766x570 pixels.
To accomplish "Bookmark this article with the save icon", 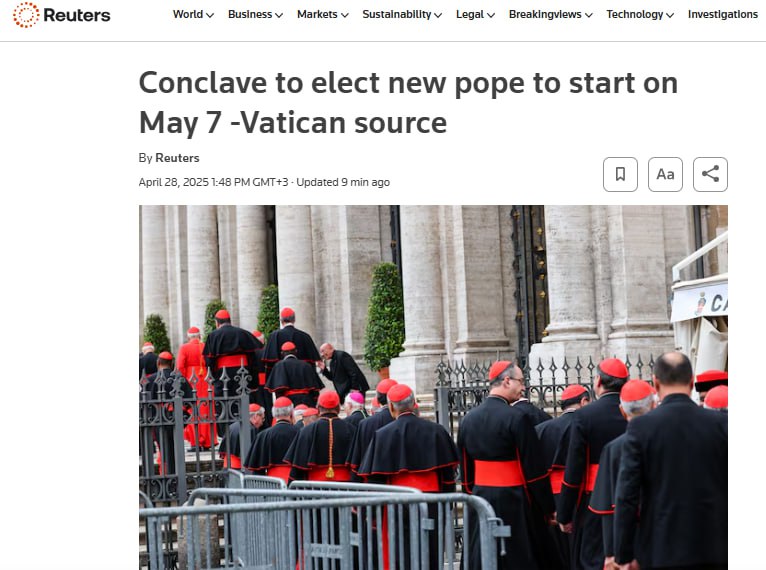I will tap(620, 174).
